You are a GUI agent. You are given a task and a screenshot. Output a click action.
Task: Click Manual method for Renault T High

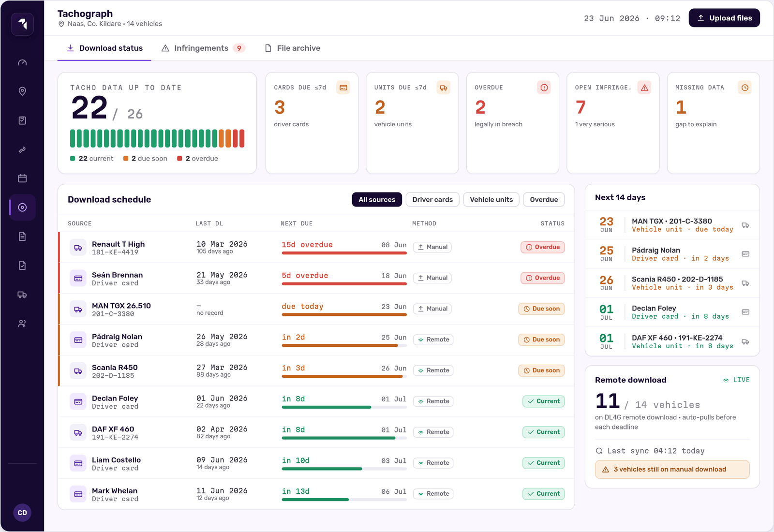(432, 247)
